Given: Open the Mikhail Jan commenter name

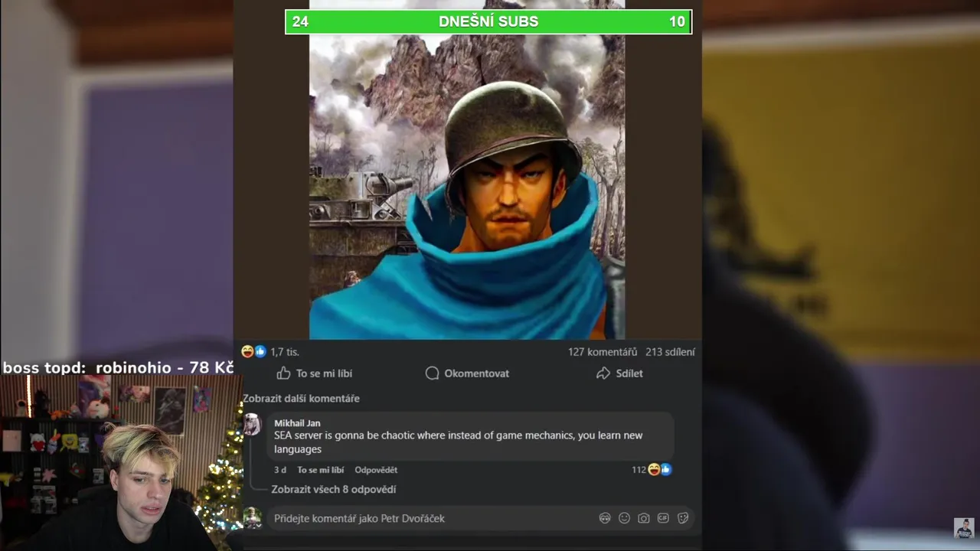Looking at the screenshot, I should pos(297,423).
